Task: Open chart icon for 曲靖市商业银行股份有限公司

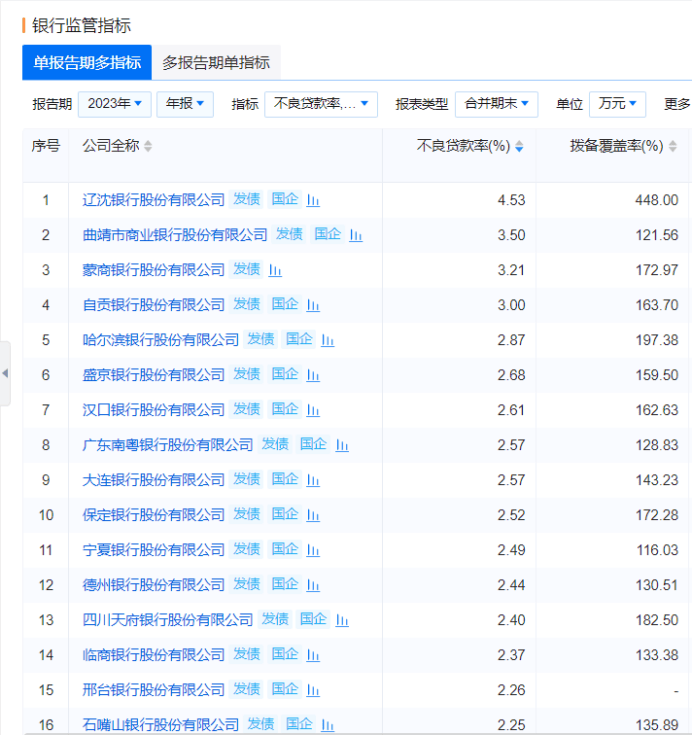Action: pos(356,235)
